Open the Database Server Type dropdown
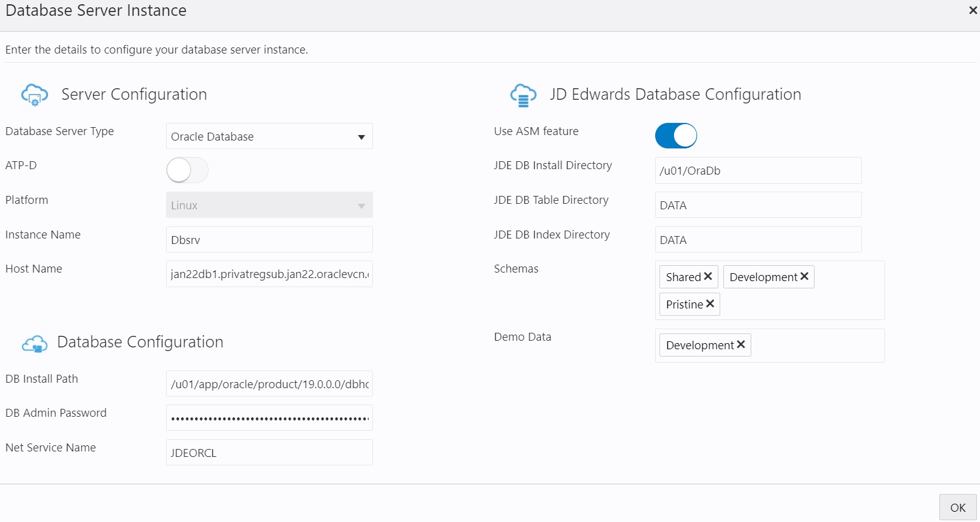 (269, 136)
